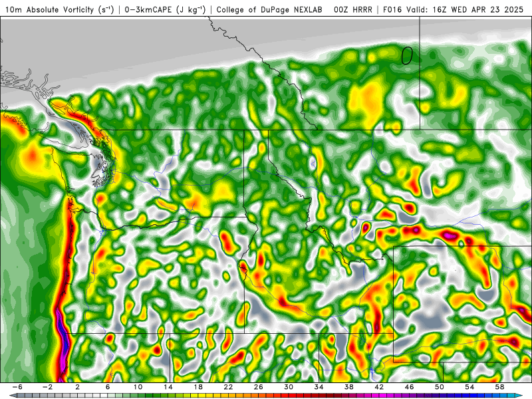Click the "-6" color scale label
The image size is (532, 399).
click(17, 387)
